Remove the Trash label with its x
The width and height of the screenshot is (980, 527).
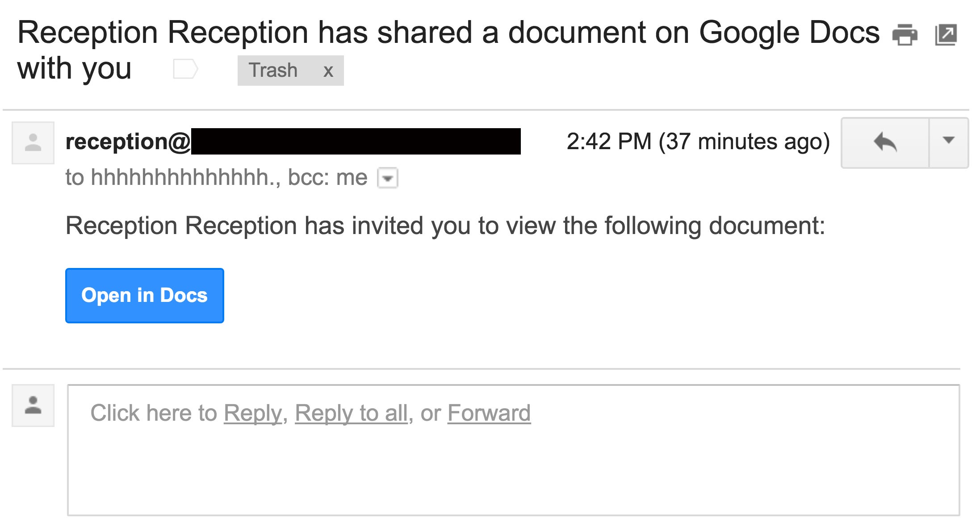328,71
